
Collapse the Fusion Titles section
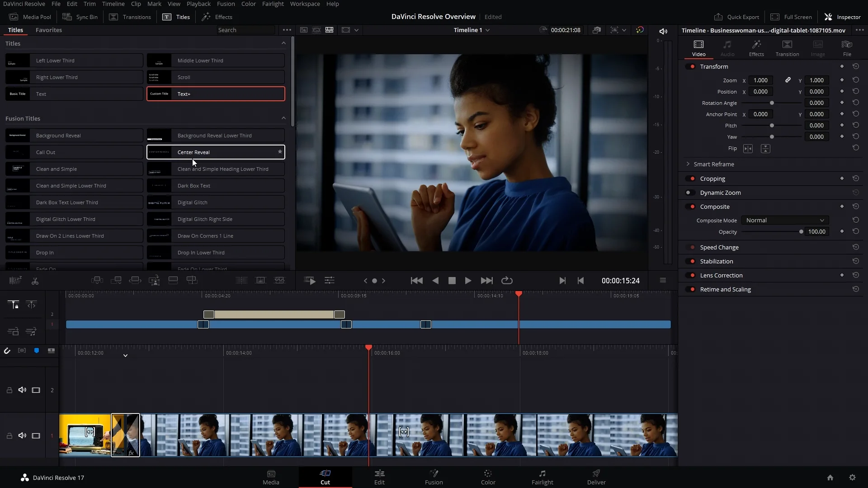(283, 118)
